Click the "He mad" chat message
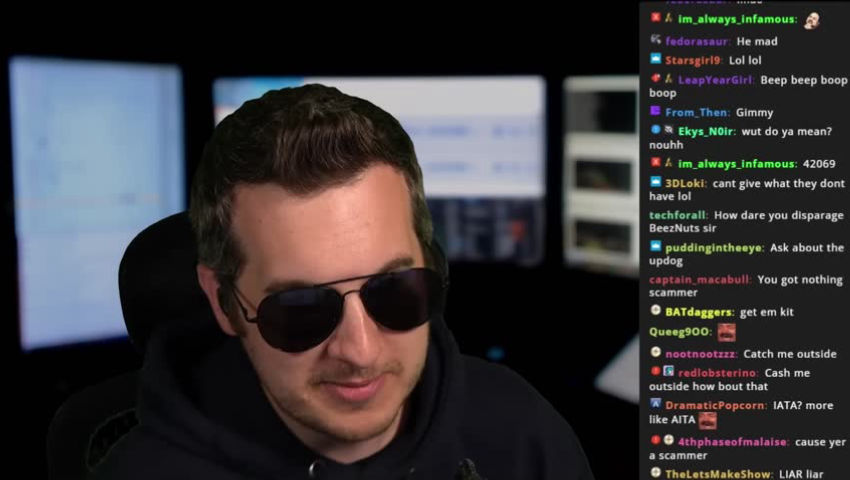This screenshot has width=850, height=480. click(757, 41)
